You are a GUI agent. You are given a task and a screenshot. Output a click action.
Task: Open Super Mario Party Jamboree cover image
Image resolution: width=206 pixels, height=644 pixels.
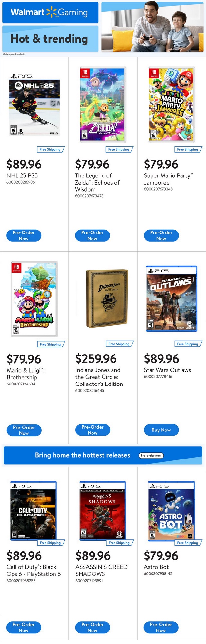[x=172, y=104]
